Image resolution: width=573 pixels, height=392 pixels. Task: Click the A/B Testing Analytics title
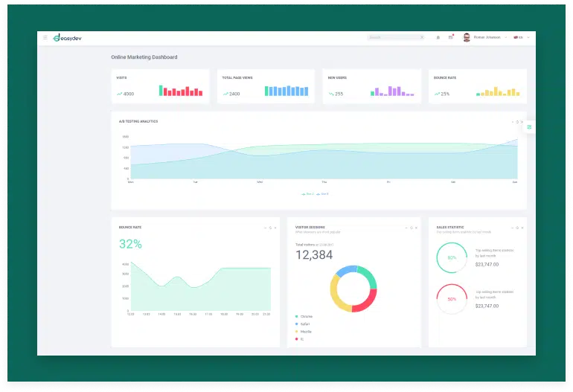coord(138,121)
